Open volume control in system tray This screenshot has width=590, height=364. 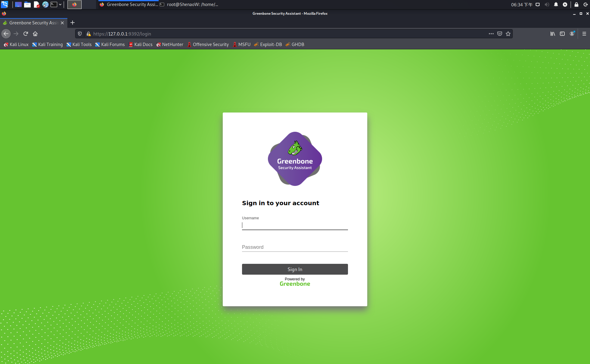click(x=547, y=5)
